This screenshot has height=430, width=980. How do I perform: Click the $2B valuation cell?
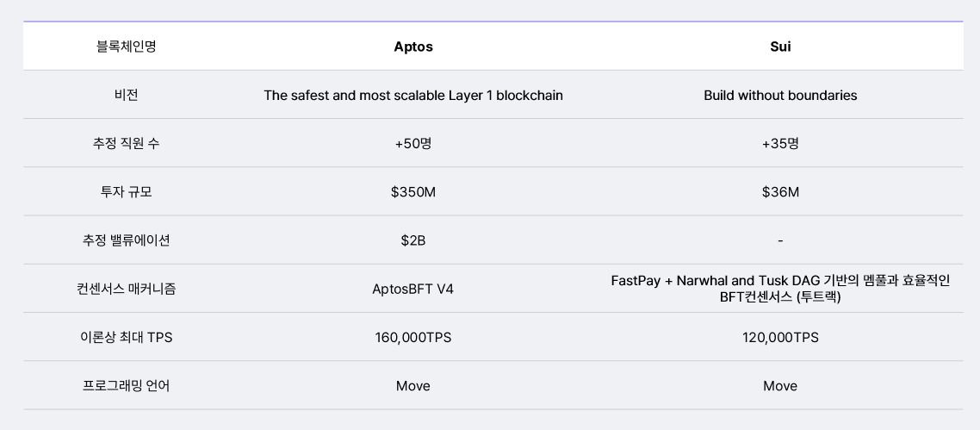[413, 240]
